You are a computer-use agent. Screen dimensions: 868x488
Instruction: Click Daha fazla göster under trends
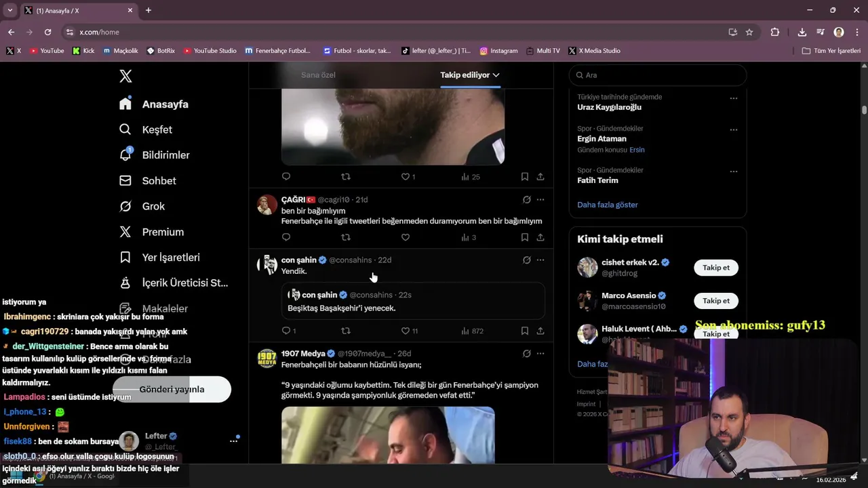point(608,205)
